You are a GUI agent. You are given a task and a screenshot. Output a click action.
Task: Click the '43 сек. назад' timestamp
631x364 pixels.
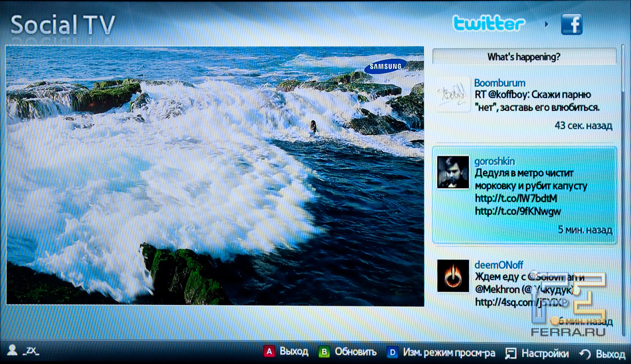[x=583, y=126]
